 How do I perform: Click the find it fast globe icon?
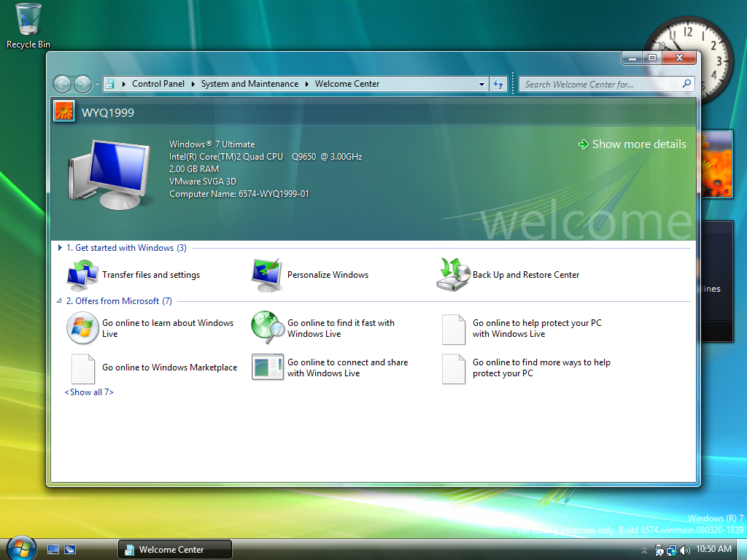pos(267,327)
